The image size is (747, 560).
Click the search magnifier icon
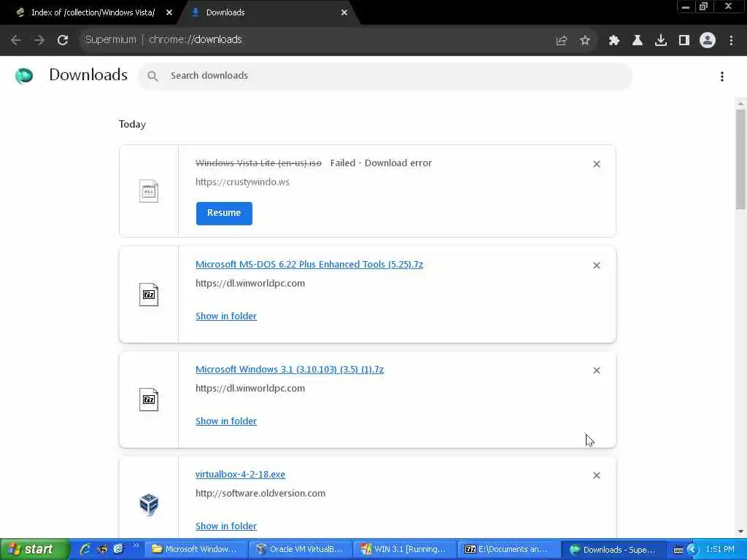[152, 76]
